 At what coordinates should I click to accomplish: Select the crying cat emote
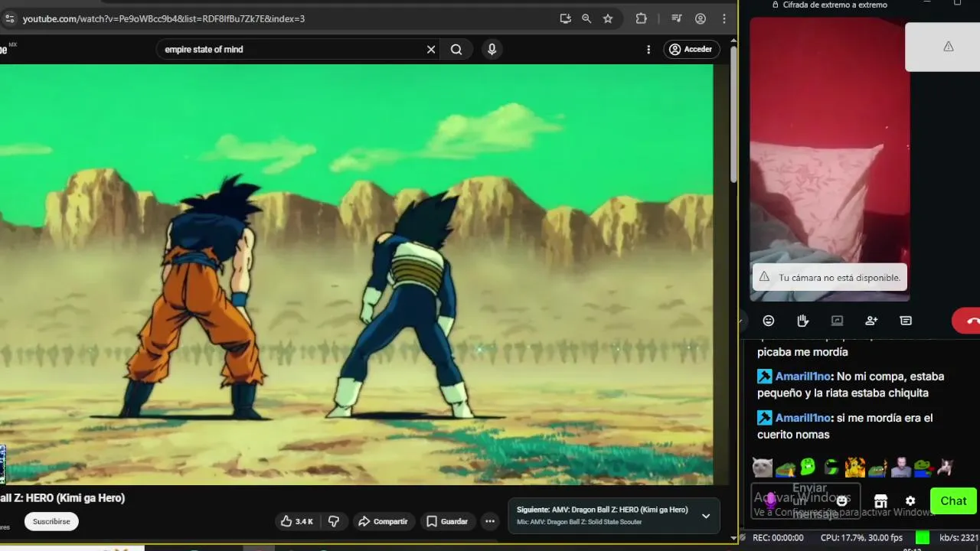pyautogui.click(x=763, y=467)
